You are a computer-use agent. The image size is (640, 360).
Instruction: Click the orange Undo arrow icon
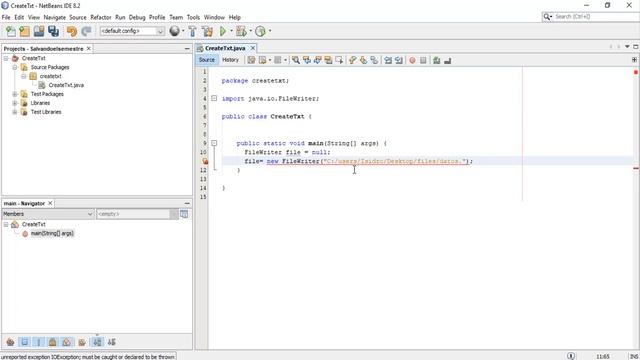click(72, 31)
